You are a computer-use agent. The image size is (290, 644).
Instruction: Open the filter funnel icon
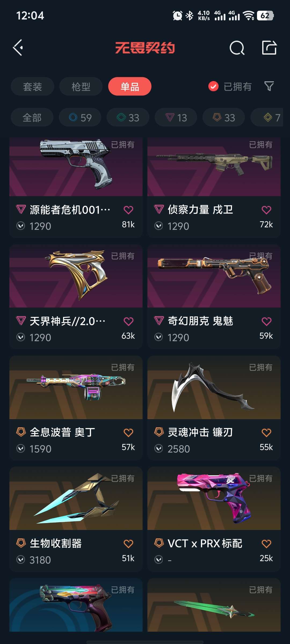point(269,86)
